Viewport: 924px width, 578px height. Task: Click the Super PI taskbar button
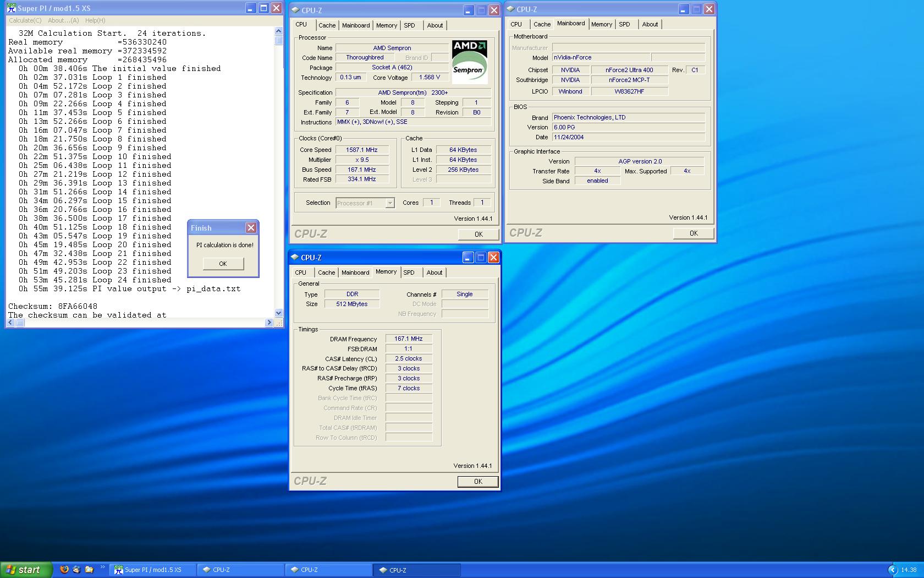coord(153,570)
